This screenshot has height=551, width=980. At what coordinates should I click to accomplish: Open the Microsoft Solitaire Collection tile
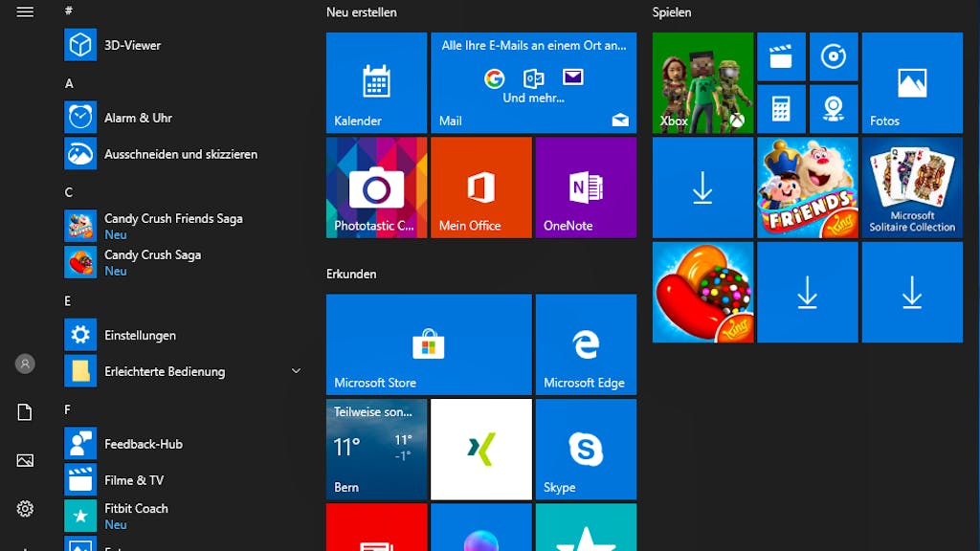click(912, 187)
